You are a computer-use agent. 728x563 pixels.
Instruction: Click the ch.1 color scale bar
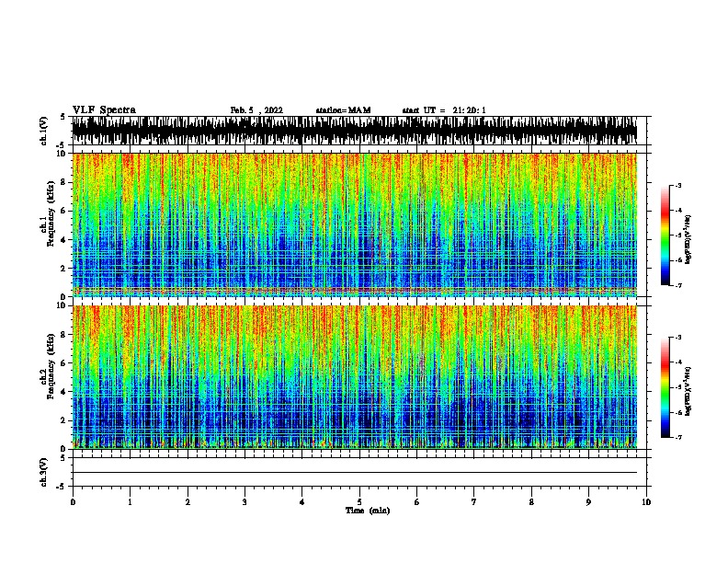[665, 236]
